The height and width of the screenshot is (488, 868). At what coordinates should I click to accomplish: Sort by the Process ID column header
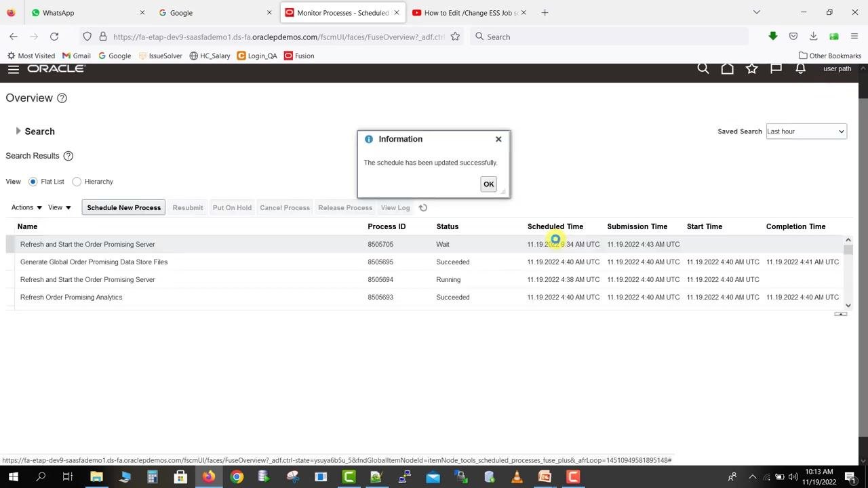[387, 226]
